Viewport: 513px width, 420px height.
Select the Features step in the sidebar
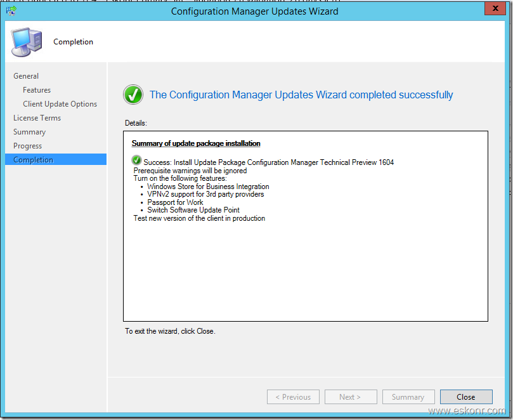(37, 90)
